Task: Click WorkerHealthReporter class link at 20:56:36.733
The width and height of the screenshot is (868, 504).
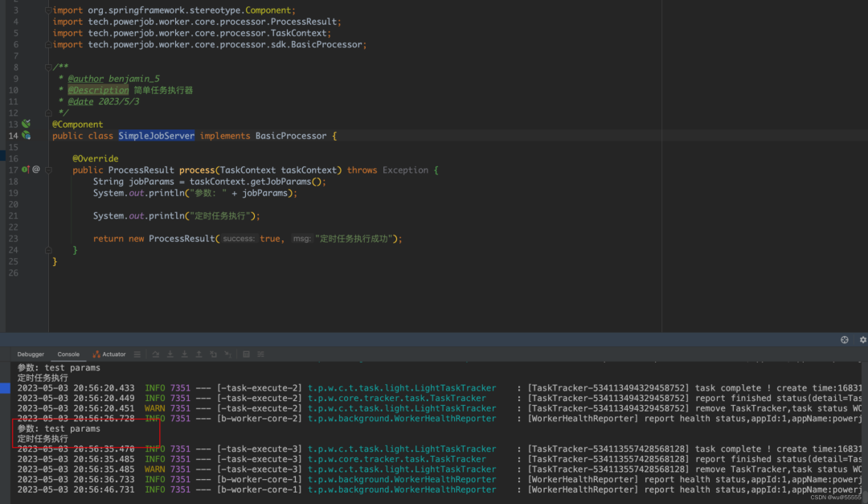Action: [x=402, y=480]
